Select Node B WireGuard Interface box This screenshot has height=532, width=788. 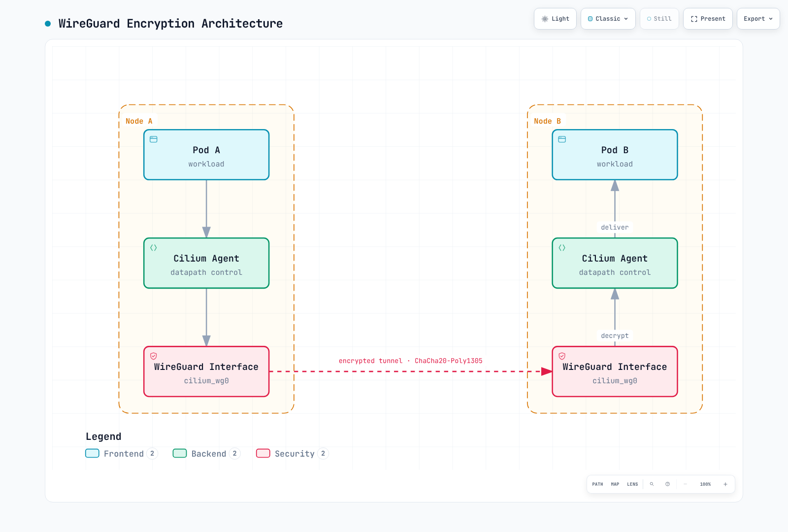click(x=615, y=371)
